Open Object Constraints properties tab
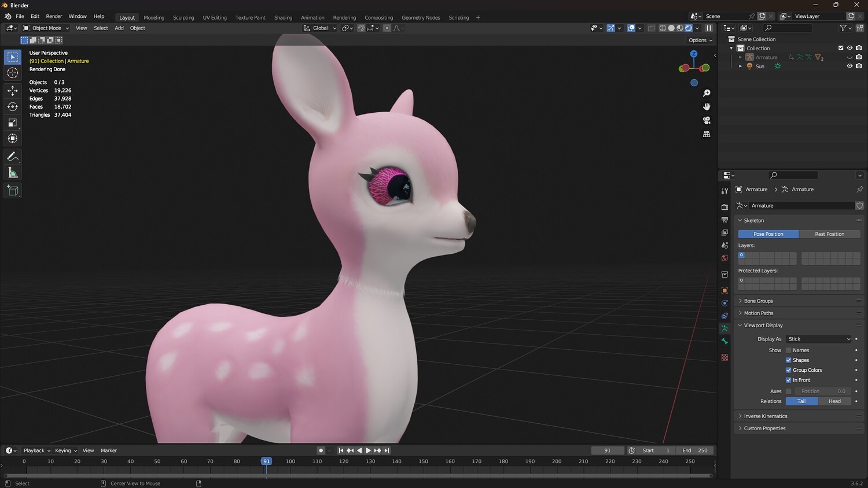Image resolution: width=868 pixels, height=488 pixels. pyautogui.click(x=724, y=316)
